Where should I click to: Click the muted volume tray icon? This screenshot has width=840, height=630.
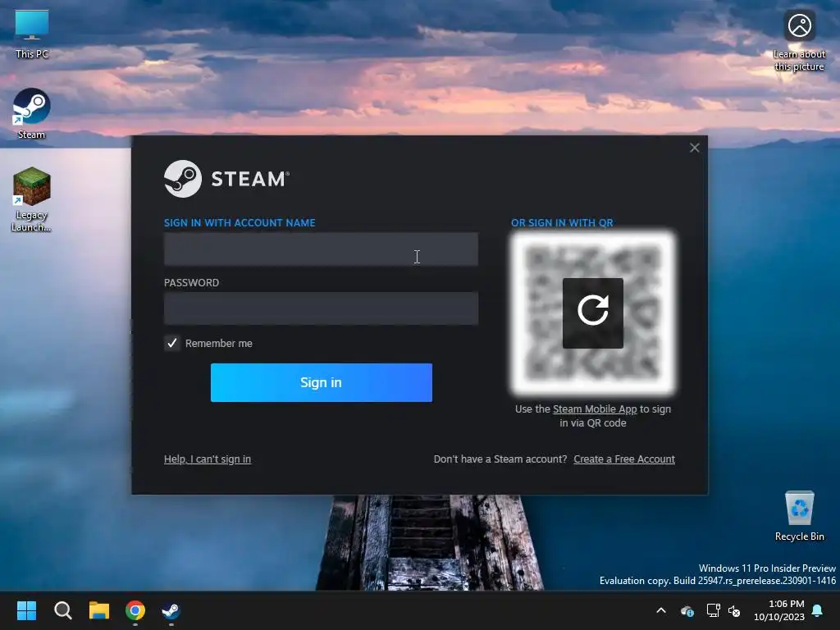click(734, 610)
